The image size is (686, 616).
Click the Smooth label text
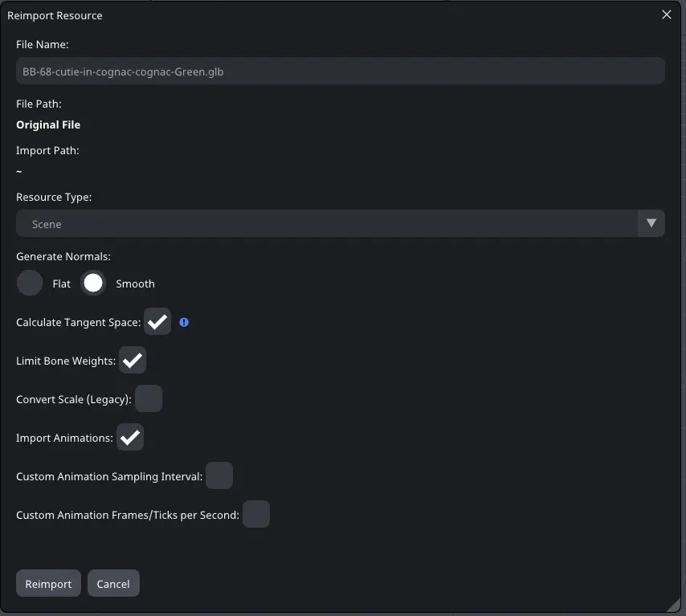click(x=135, y=284)
